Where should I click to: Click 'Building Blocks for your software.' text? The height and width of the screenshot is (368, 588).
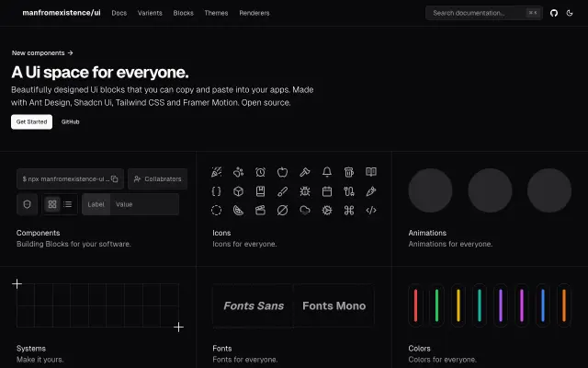73,244
